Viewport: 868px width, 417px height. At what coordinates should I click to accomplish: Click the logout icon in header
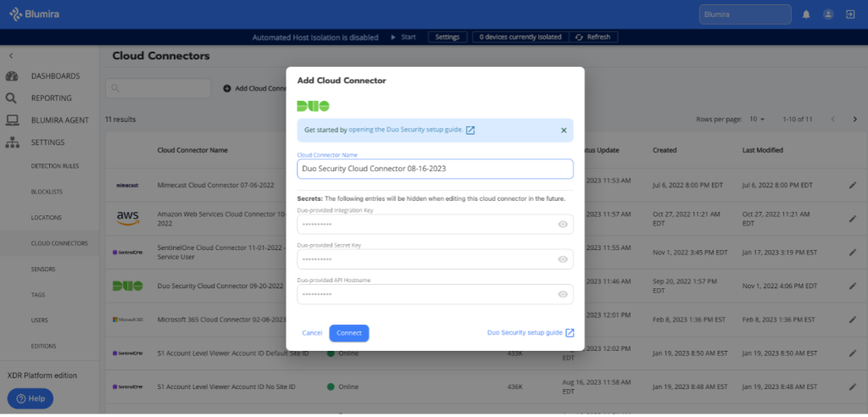(x=850, y=14)
